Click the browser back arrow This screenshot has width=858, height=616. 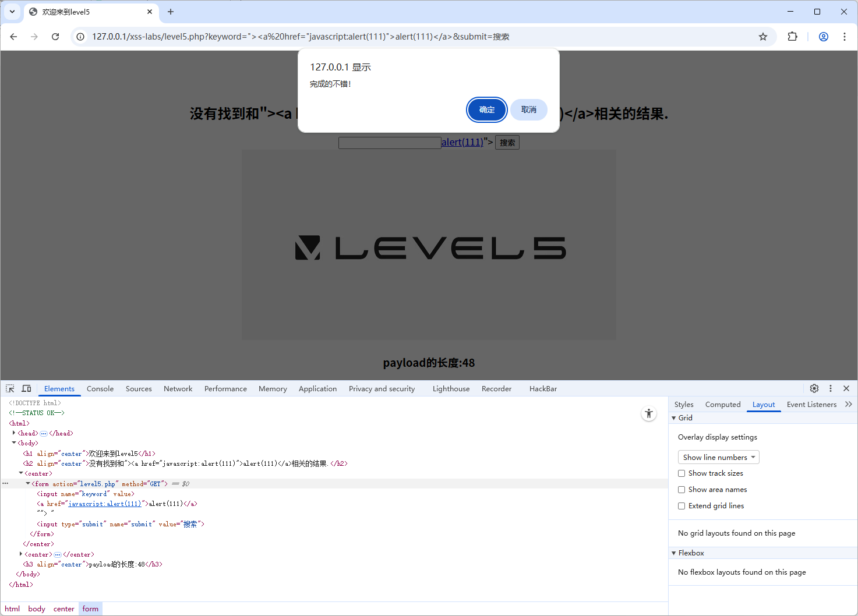13,37
